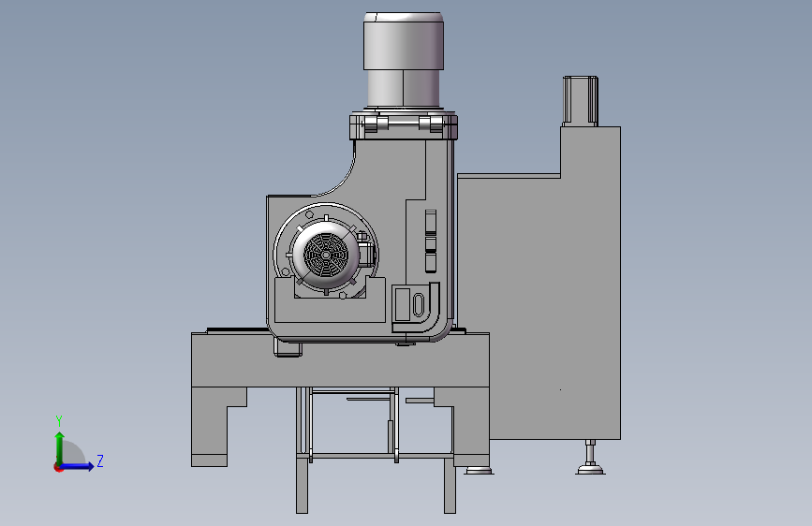812x526 pixels.
Task: Select the vertical slotted strip on the housing
Action: [430, 241]
